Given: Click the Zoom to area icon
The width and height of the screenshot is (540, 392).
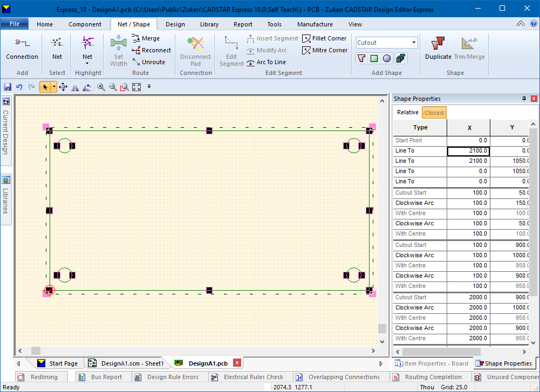Looking at the screenshot, I should pos(125,87).
